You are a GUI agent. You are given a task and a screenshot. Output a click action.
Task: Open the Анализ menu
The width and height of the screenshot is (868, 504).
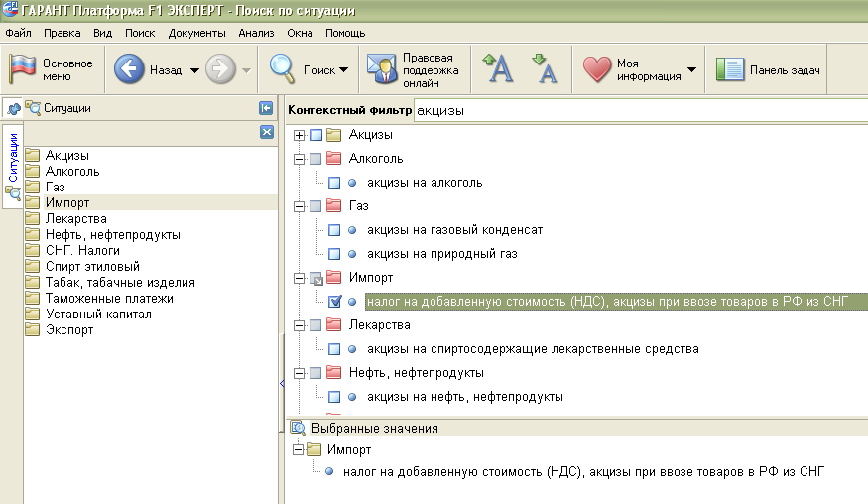[256, 33]
